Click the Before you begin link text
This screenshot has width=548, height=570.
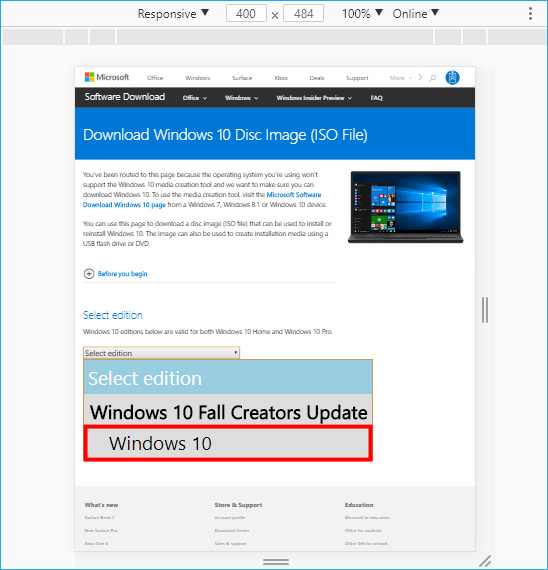click(x=122, y=274)
